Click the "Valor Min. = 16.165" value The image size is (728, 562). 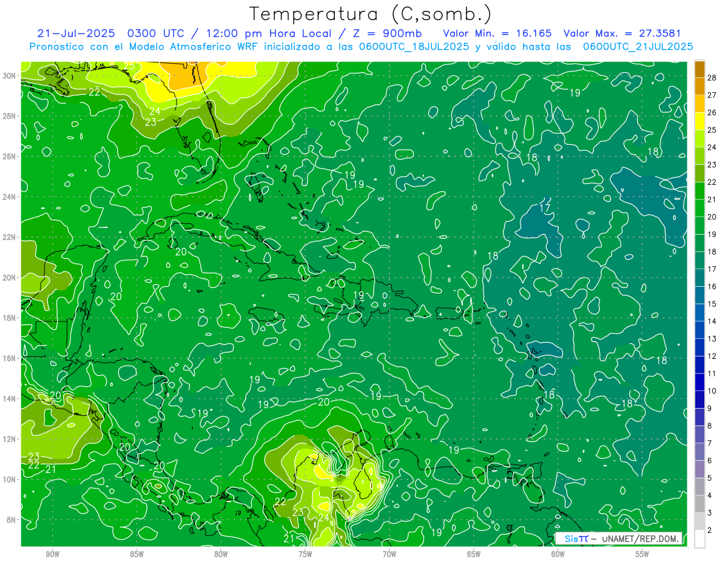point(497,33)
